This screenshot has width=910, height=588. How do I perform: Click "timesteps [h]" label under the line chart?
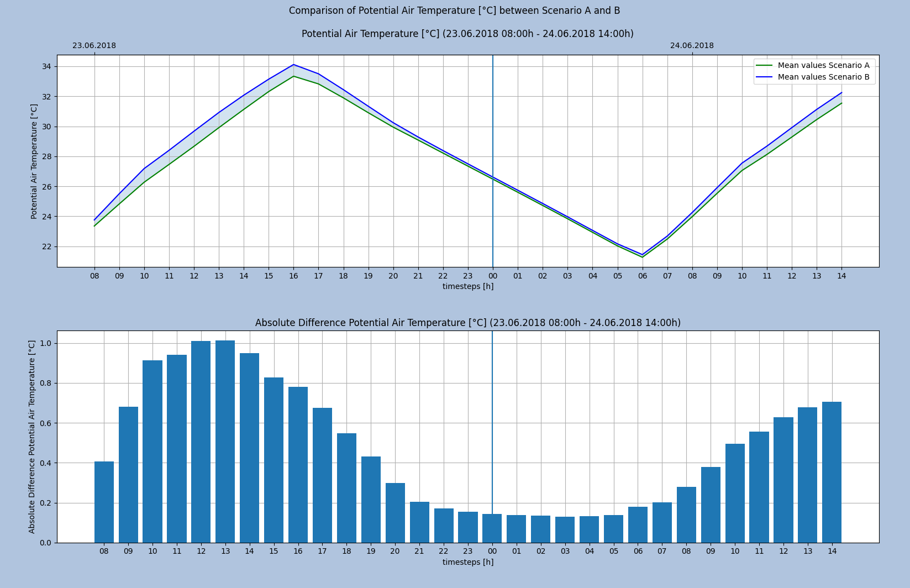tap(468, 286)
